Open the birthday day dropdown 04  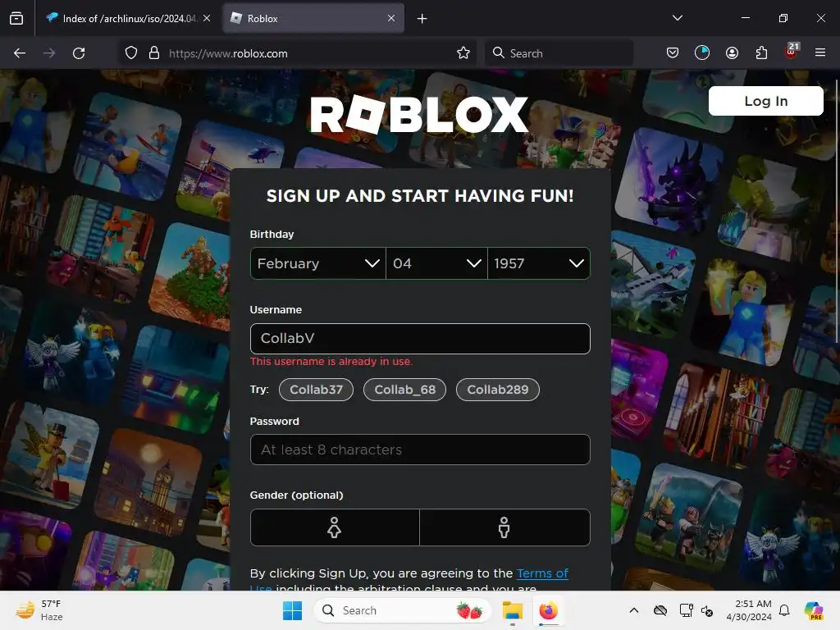coord(436,263)
